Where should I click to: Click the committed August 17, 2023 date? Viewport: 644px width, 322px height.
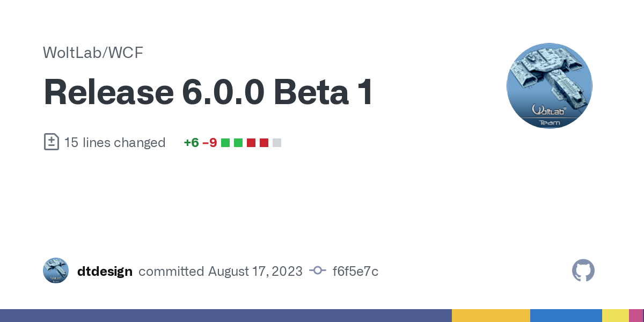pyautogui.click(x=221, y=272)
